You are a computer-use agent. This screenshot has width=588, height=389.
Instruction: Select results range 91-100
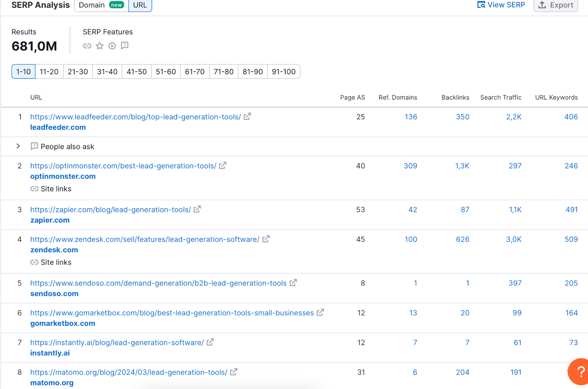click(x=284, y=72)
